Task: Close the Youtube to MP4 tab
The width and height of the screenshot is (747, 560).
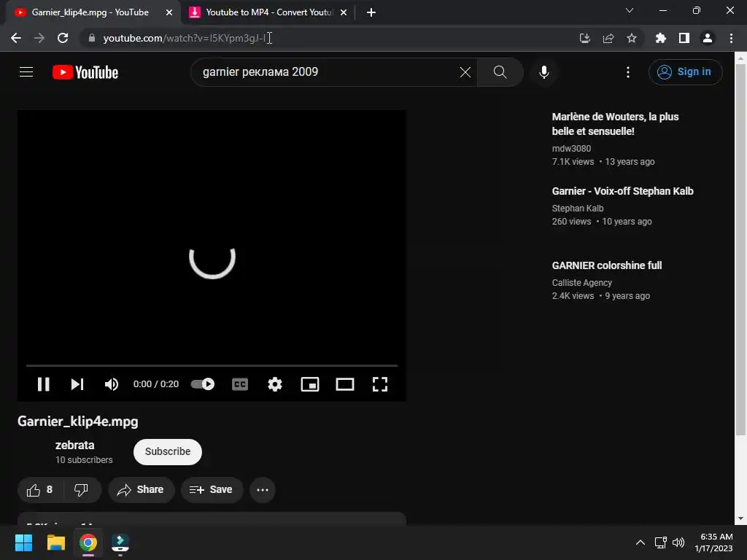Action: click(344, 12)
